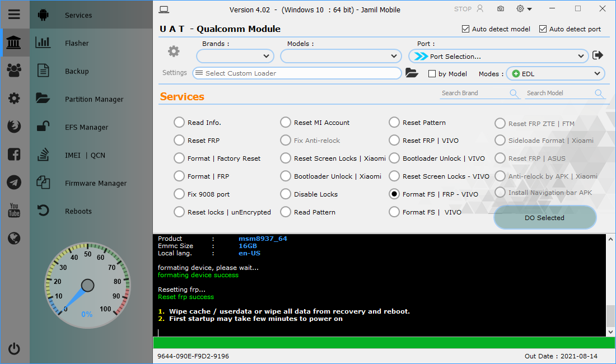
Task: Click the document Backup icon
Action: pos(43,71)
